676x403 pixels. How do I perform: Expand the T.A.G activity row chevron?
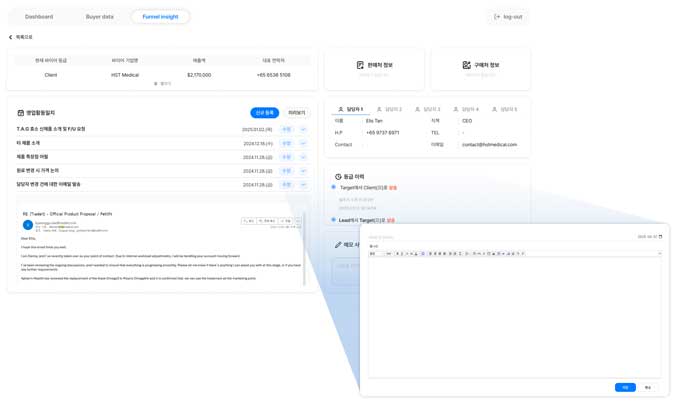click(303, 129)
